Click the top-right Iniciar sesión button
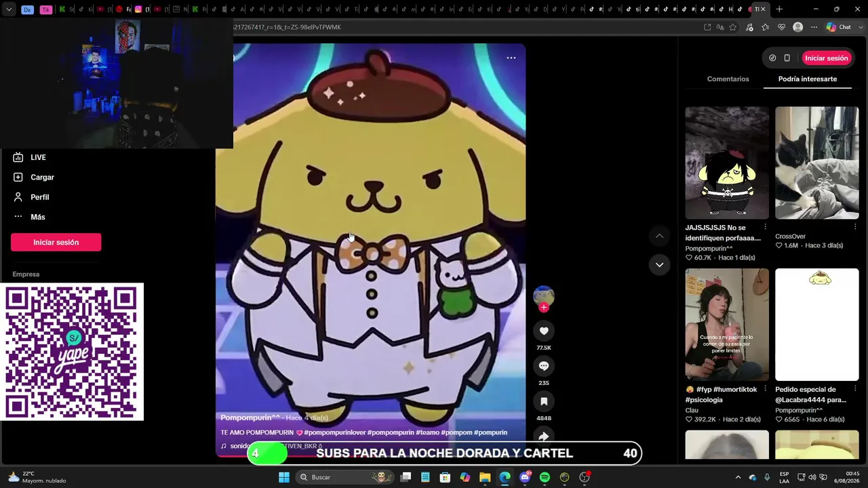The height and width of the screenshot is (488, 868). click(x=827, y=58)
